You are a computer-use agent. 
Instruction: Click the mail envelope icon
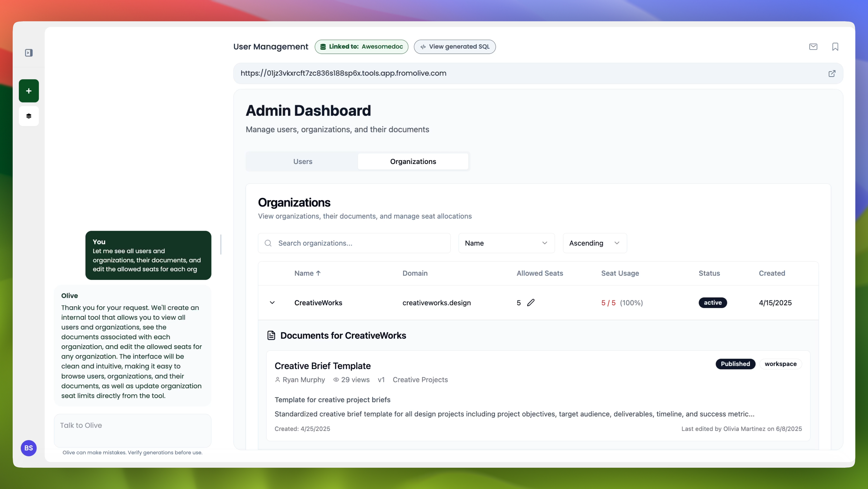813,46
